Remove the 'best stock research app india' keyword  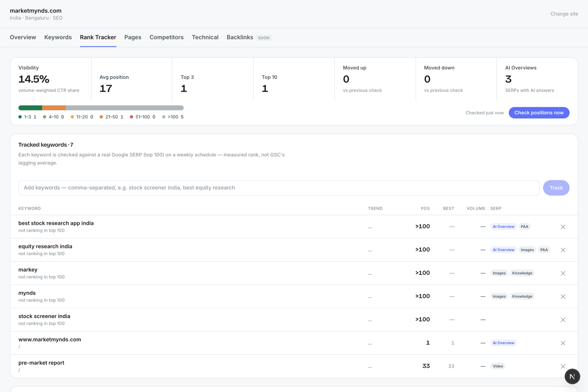(563, 227)
